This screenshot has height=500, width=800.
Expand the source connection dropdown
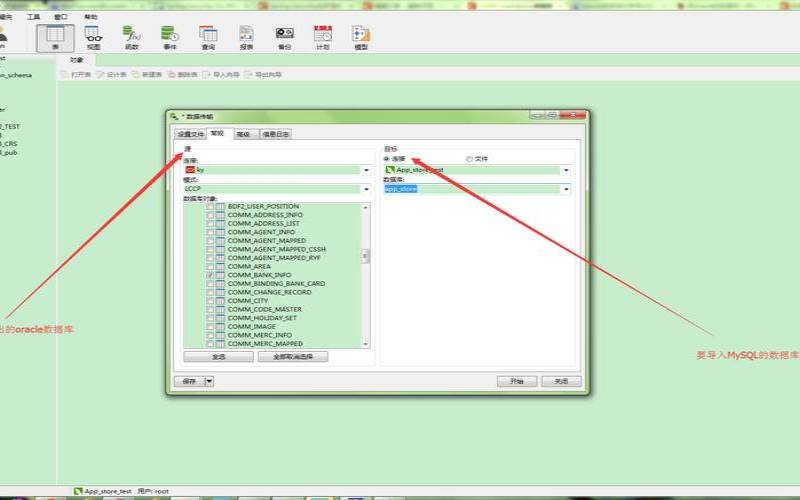[365, 170]
